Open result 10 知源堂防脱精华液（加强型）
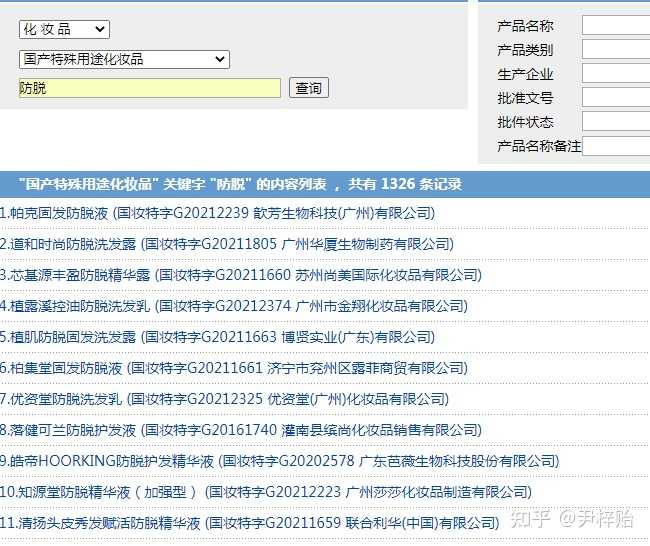 [266, 492]
